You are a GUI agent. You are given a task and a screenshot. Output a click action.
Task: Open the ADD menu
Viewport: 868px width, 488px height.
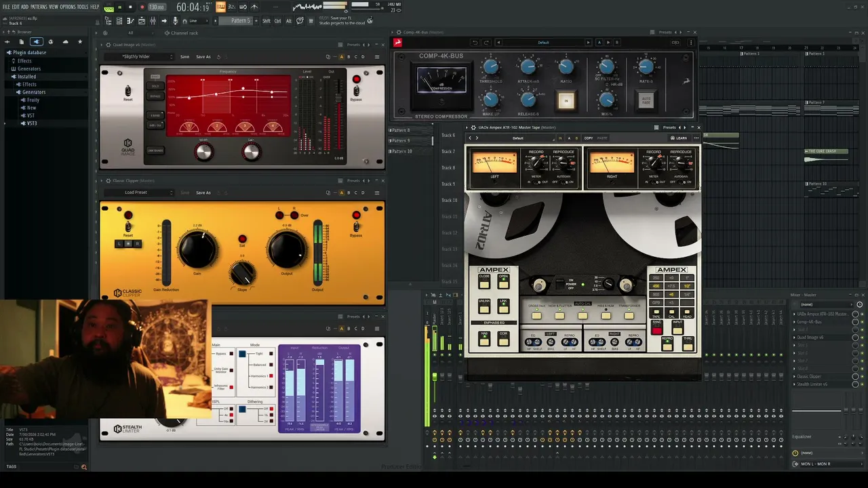[24, 7]
